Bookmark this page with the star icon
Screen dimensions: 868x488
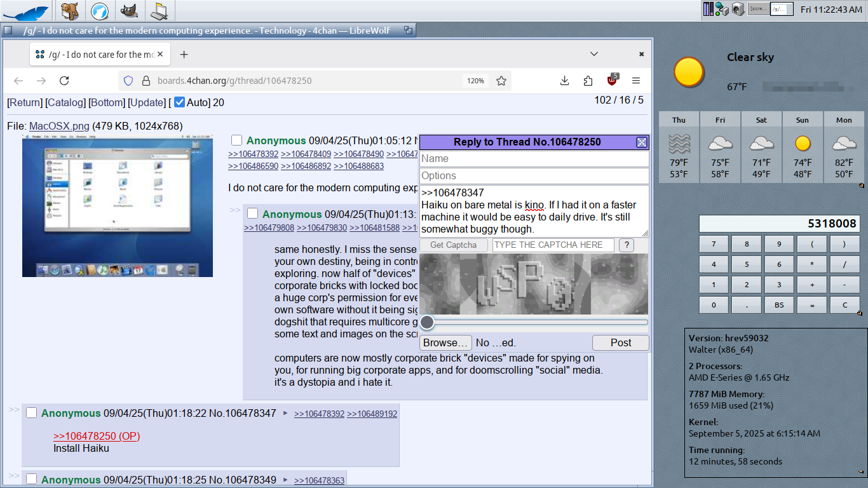tap(501, 81)
